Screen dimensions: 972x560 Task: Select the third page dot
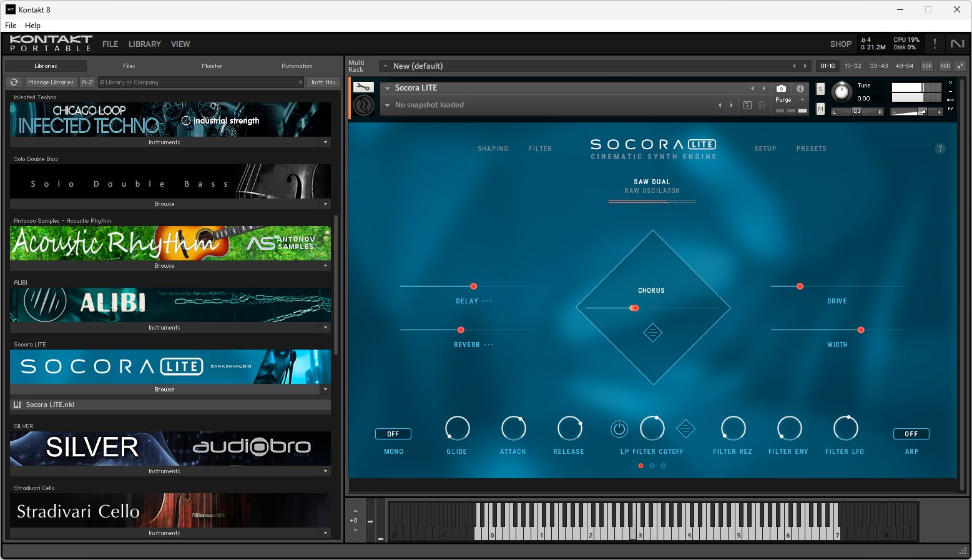click(x=663, y=466)
